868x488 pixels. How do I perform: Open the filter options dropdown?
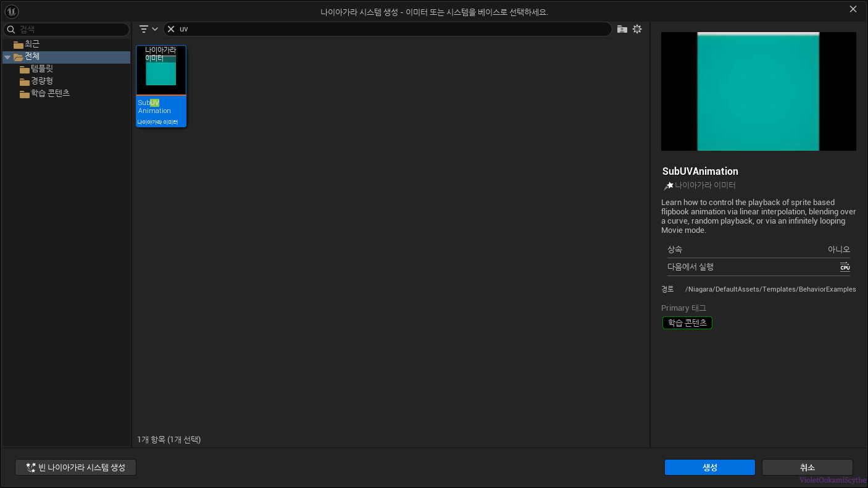click(148, 29)
